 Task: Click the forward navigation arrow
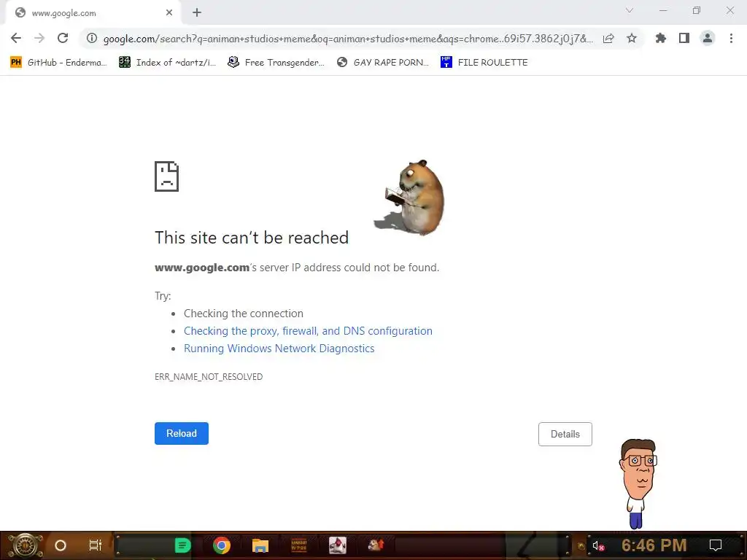[39, 38]
